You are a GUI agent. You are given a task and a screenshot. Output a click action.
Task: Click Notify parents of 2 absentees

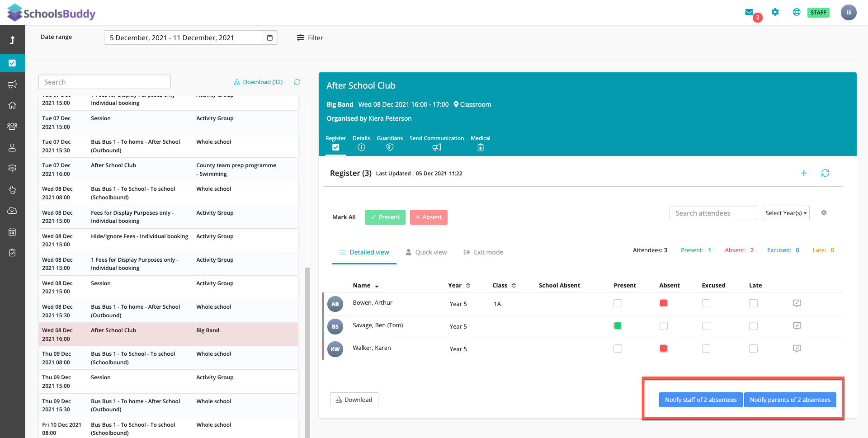click(x=790, y=400)
